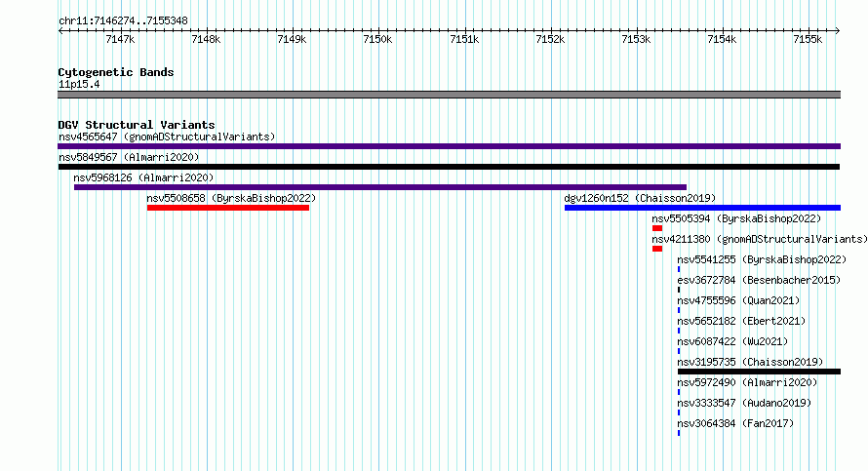Select the purple bar under nsv4565647

pos(449,146)
